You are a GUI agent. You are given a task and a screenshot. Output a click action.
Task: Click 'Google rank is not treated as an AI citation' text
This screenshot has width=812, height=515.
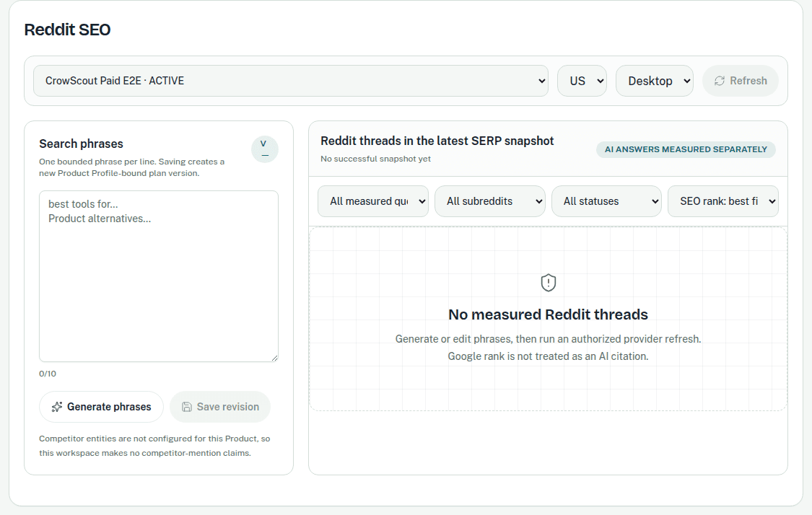548,356
